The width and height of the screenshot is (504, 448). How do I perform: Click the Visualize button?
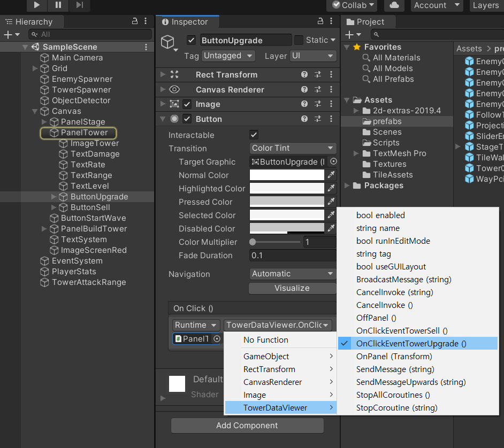[x=292, y=288]
